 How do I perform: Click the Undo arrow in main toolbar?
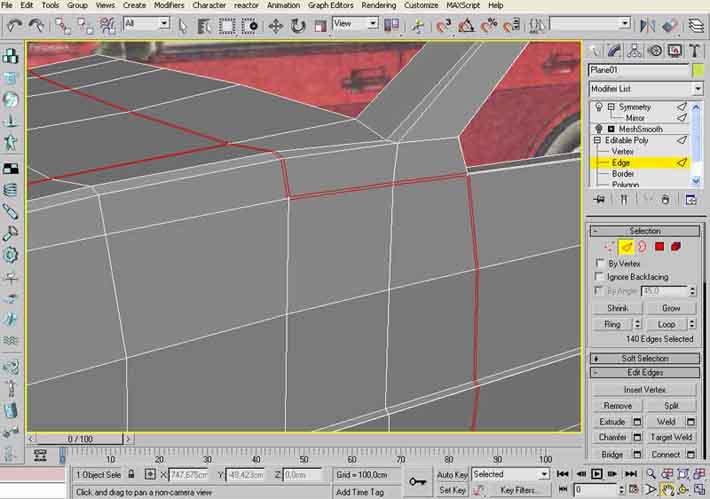pos(13,24)
